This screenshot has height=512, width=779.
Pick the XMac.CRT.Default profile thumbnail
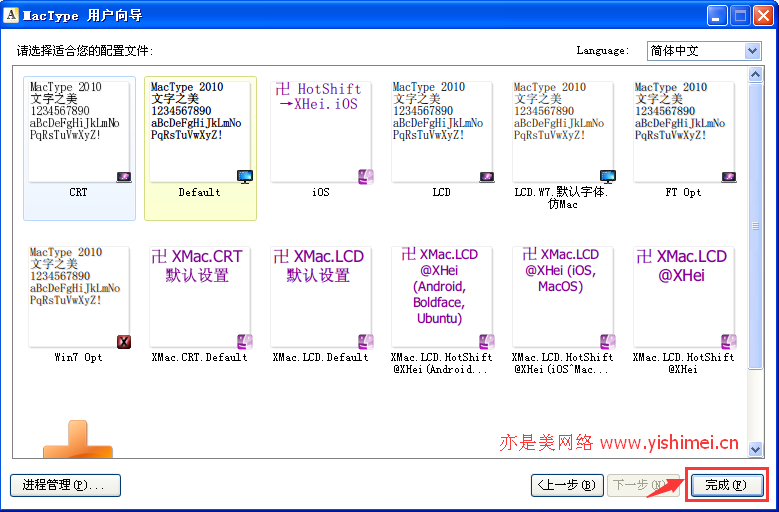200,297
